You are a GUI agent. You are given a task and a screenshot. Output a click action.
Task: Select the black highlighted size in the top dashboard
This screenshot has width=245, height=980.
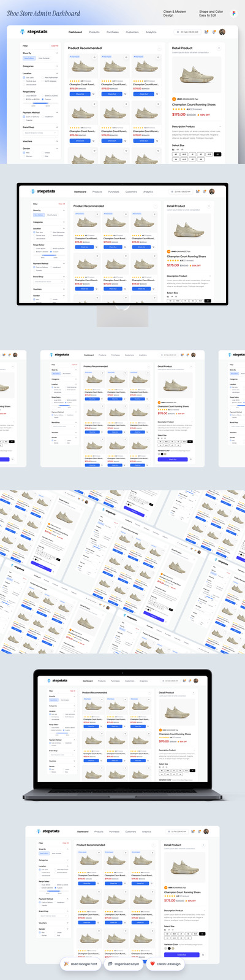pyautogui.click(x=217, y=155)
